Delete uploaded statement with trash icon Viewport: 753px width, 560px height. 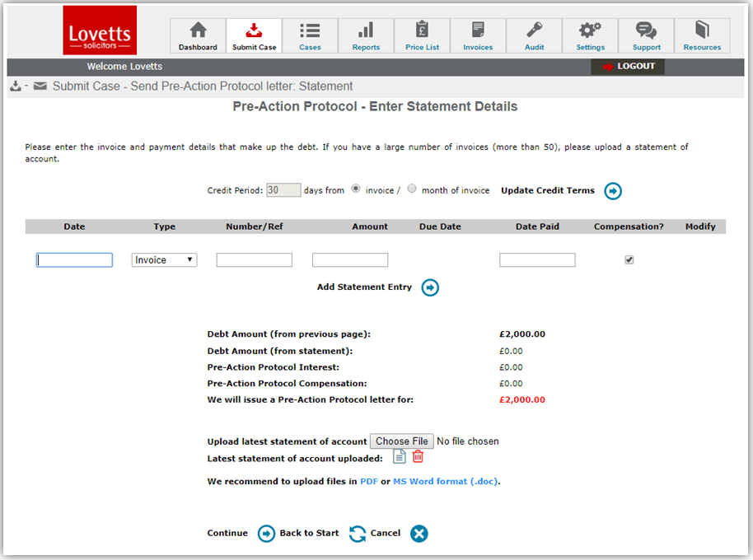[x=419, y=458]
